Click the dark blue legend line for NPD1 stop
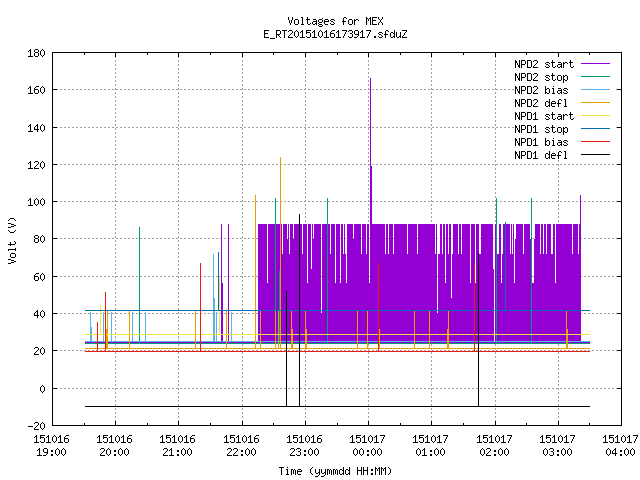 (x=595, y=129)
